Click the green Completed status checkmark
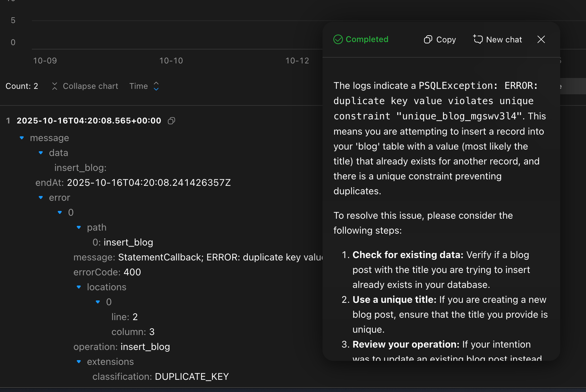Viewport: 586px width, 392px height. (x=338, y=40)
